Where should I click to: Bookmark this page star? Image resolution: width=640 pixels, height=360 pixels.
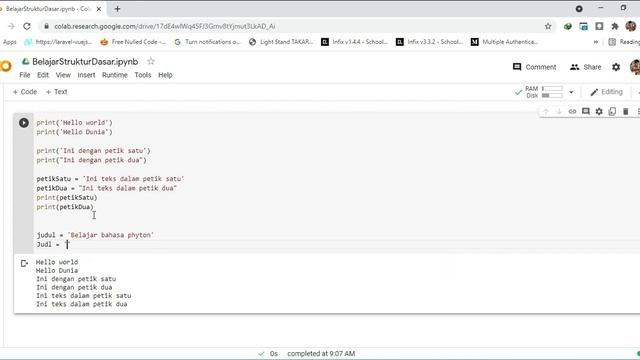click(x=548, y=26)
